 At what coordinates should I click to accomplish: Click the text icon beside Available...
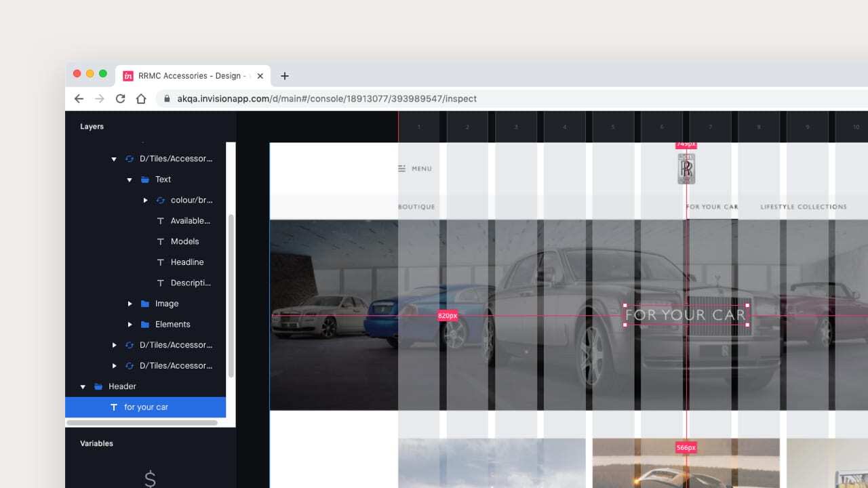coord(161,221)
